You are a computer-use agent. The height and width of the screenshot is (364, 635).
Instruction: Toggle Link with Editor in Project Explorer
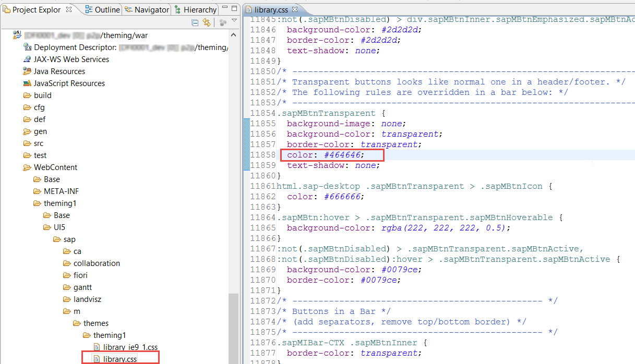[x=207, y=22]
